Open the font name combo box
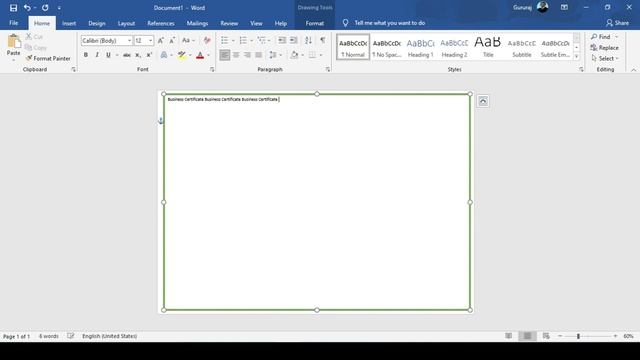The height and width of the screenshot is (360, 640). pos(107,40)
